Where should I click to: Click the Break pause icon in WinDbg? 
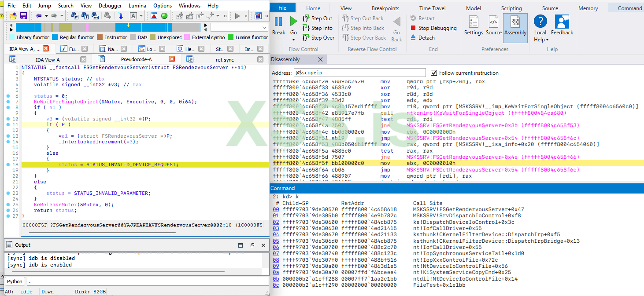[x=278, y=22]
